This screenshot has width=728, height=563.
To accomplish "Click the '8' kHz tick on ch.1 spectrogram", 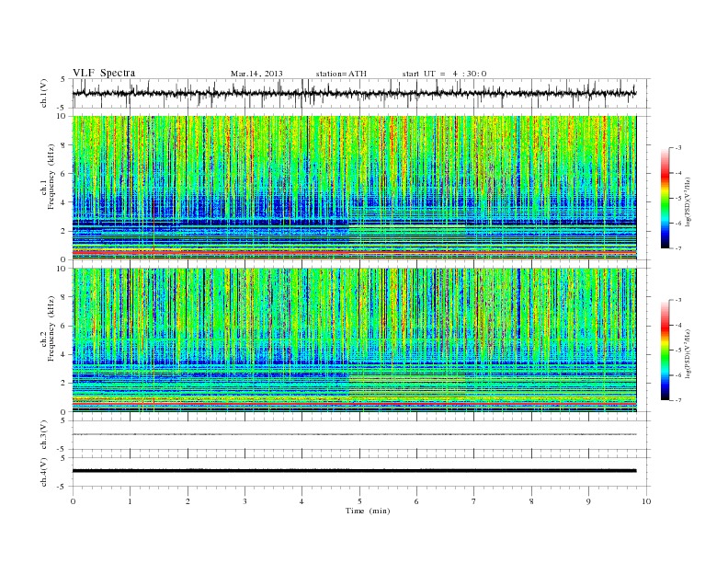I will point(63,145).
